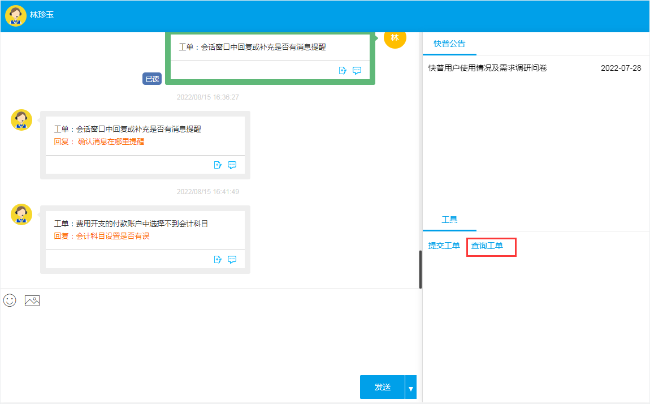This screenshot has height=404, width=650.
Task: Click edit icon on the green ticket card
Action: 342,71
